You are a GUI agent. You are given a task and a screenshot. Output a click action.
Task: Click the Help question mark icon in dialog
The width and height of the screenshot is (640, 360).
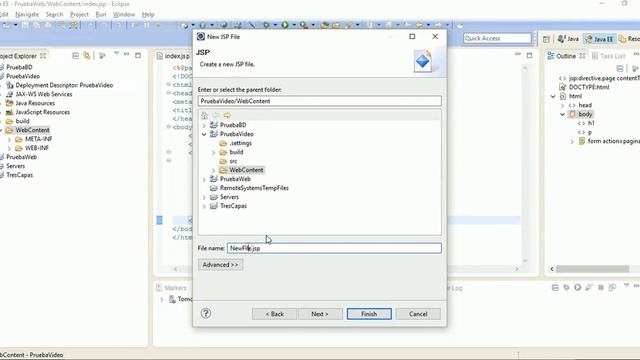point(206,313)
